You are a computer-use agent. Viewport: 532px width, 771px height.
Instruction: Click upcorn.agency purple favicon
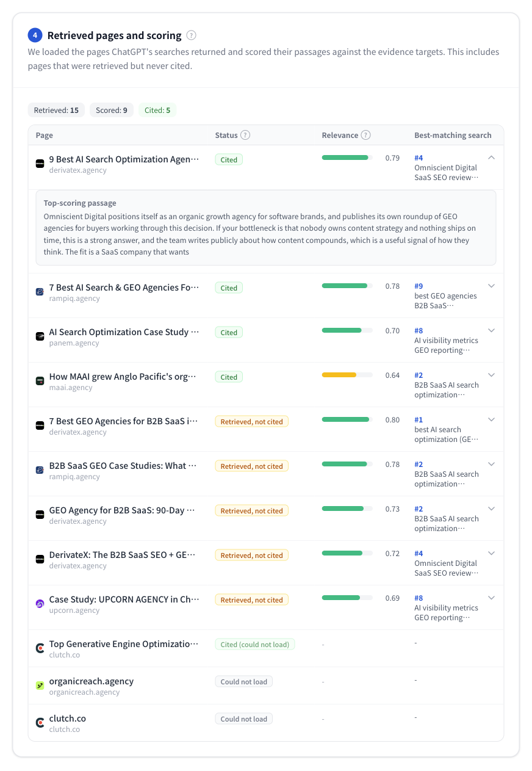pos(40,604)
